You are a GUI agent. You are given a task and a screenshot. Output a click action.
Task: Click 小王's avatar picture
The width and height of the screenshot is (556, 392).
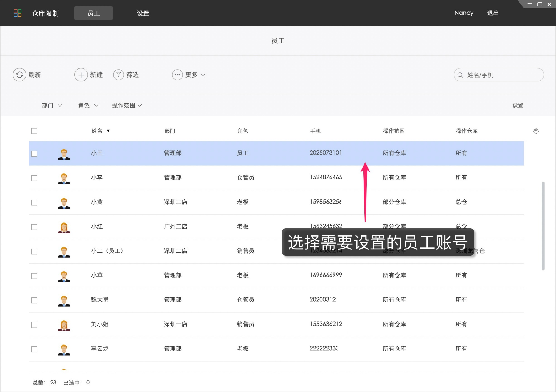pos(64,153)
